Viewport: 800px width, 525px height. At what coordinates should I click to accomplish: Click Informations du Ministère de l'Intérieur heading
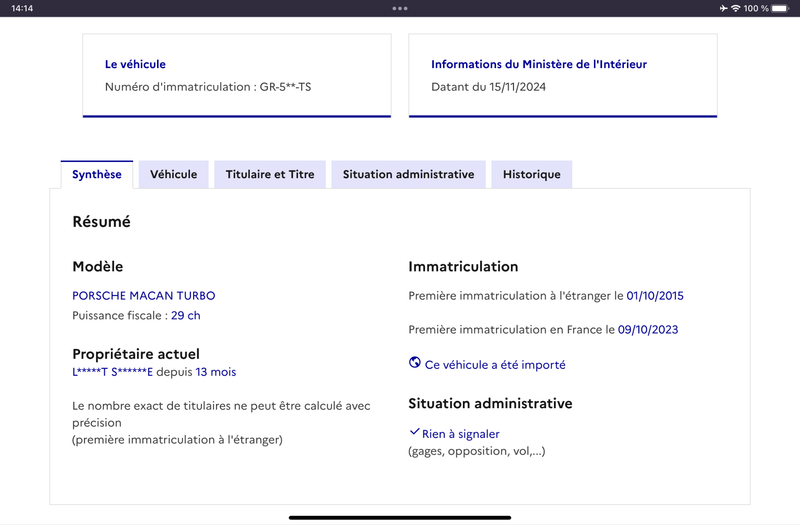tap(539, 64)
